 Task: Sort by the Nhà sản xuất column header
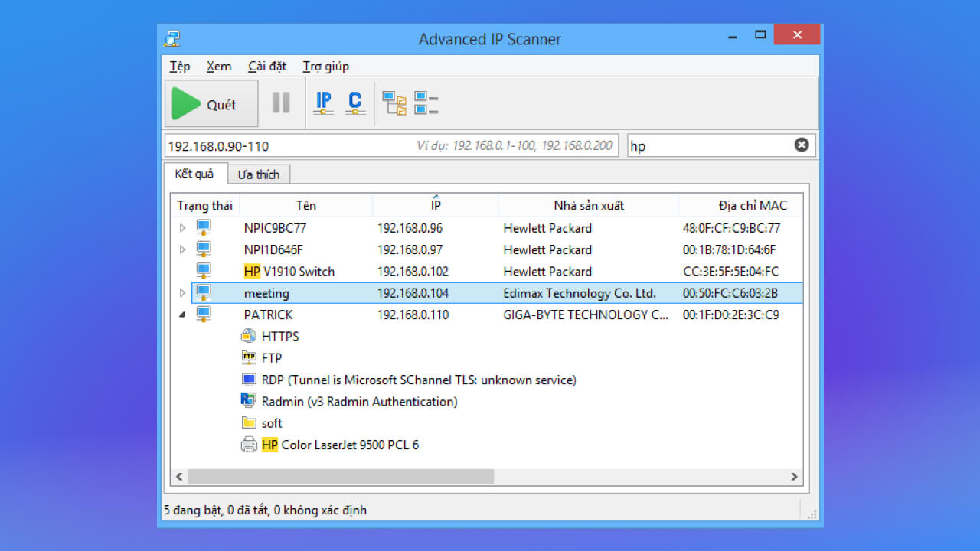coord(588,205)
